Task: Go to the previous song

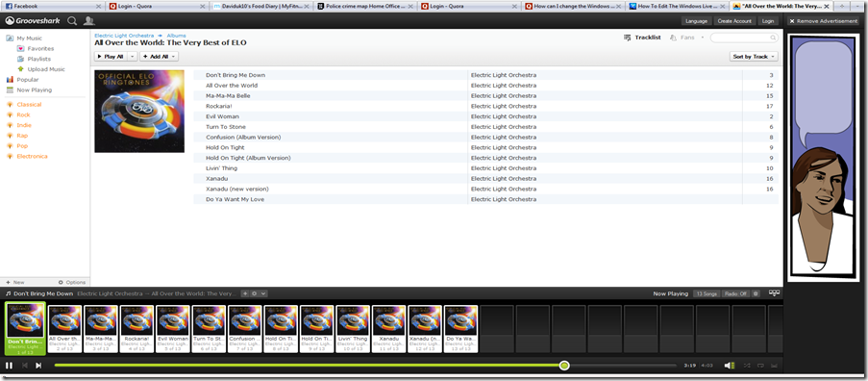Action: pyautogui.click(x=24, y=366)
